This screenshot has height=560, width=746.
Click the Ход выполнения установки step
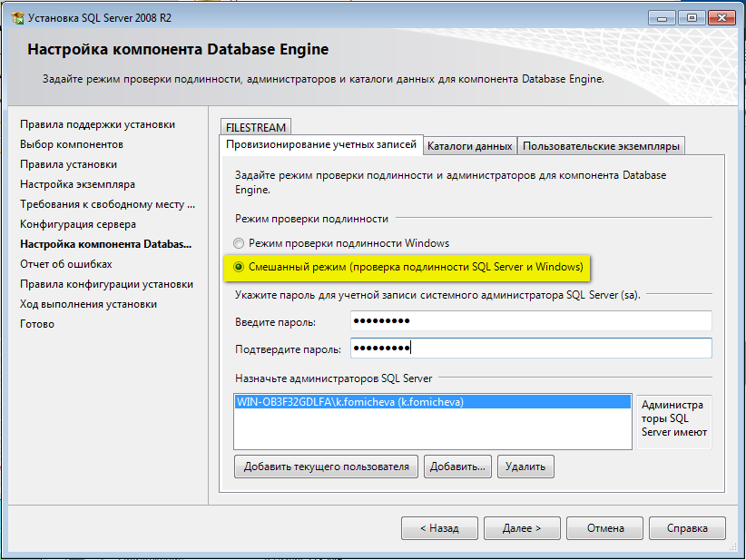[89, 304]
